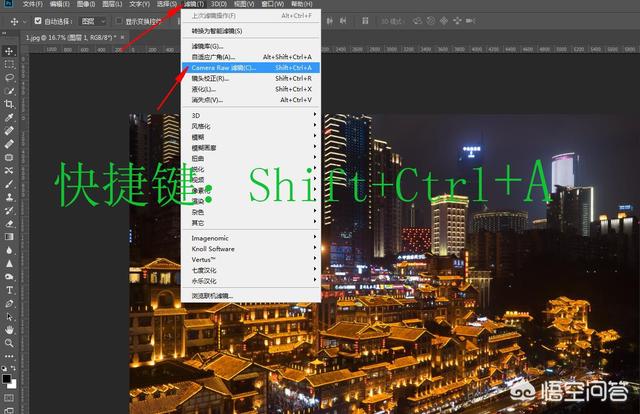The height and width of the screenshot is (414, 640).
Task: Select the Path Selection arrow tool
Action: click(9, 316)
